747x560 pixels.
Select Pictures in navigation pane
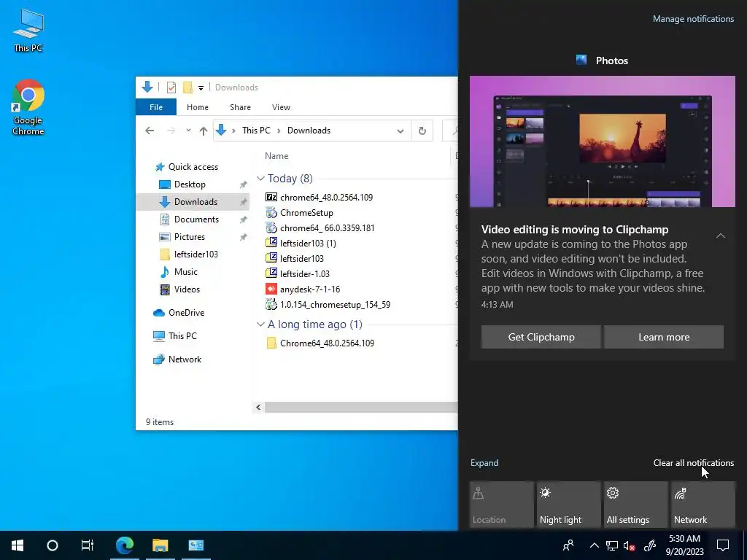click(x=189, y=237)
